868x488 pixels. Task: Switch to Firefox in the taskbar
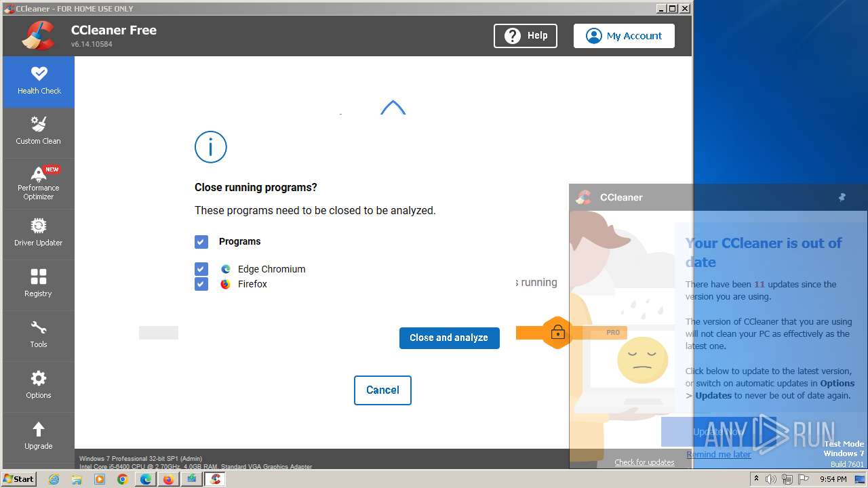pos(168,479)
